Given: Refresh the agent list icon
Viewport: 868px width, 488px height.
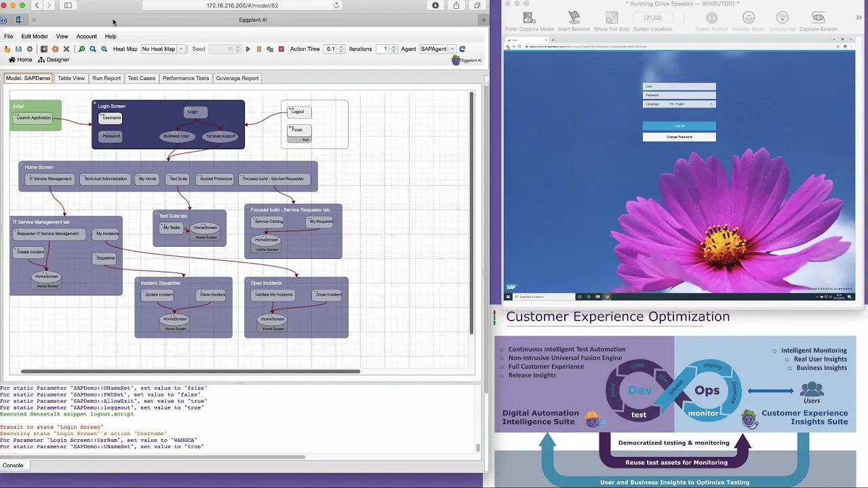Looking at the screenshot, I should coord(462,49).
